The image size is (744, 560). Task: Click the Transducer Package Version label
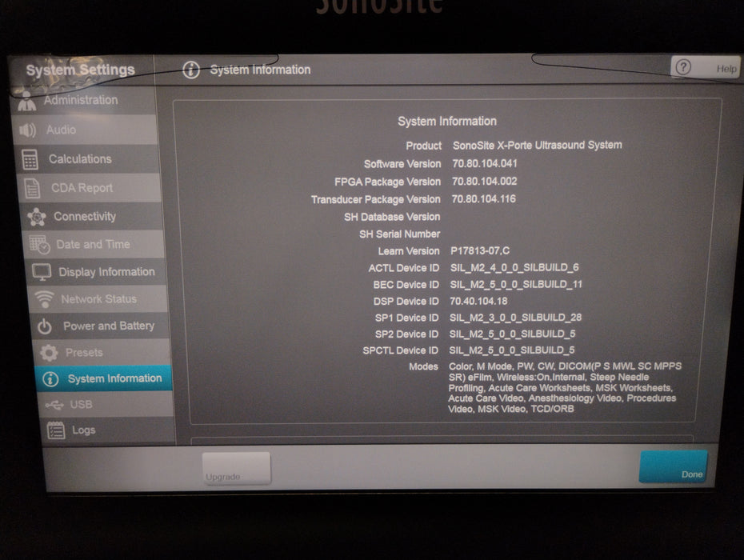376,199
